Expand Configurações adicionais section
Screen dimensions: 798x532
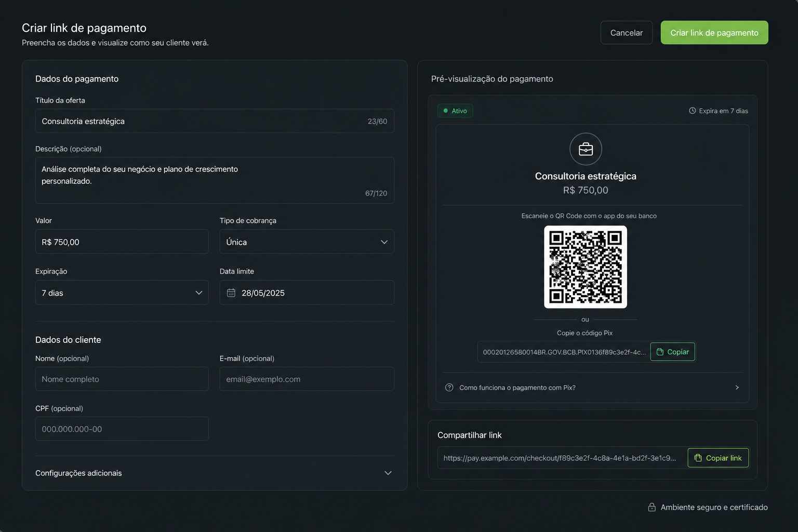click(215, 473)
